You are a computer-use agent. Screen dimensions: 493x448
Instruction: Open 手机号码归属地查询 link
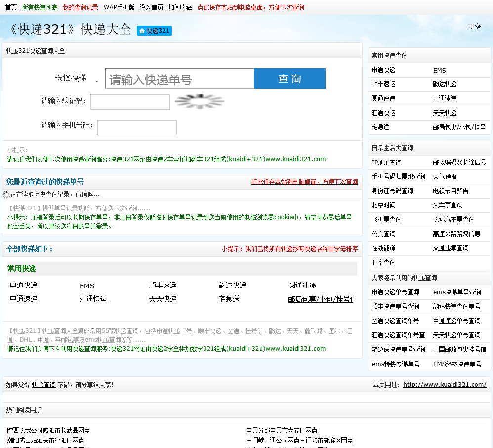398,176
